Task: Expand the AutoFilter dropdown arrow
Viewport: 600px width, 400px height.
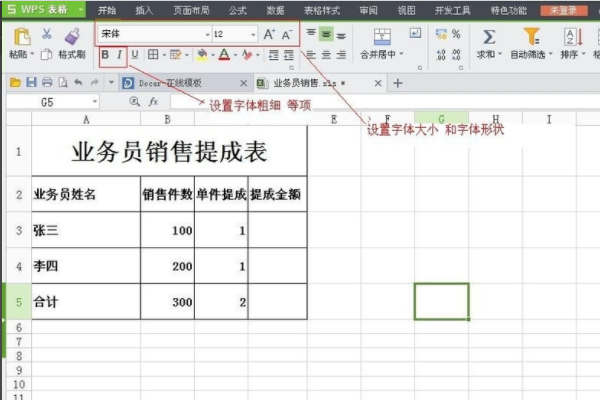Action: (551, 54)
